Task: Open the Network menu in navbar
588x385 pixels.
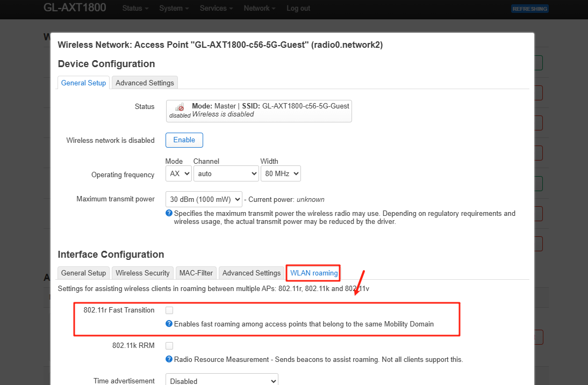Action: click(x=259, y=8)
